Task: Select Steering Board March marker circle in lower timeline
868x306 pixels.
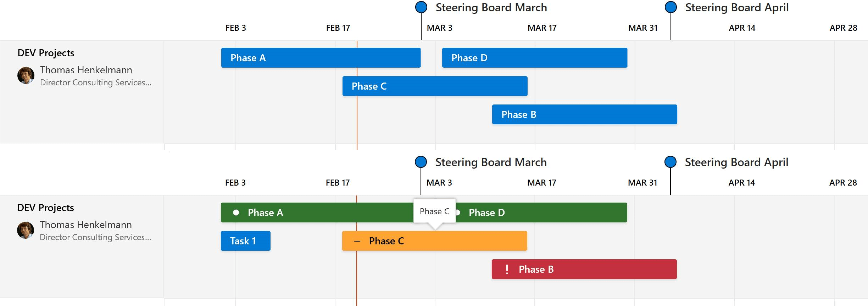Action: [x=421, y=162]
